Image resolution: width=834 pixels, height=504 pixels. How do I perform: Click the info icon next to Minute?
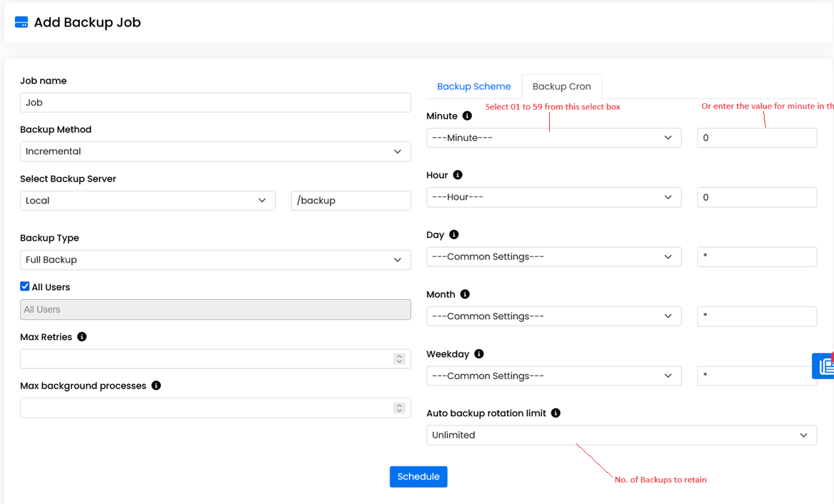[x=467, y=116]
